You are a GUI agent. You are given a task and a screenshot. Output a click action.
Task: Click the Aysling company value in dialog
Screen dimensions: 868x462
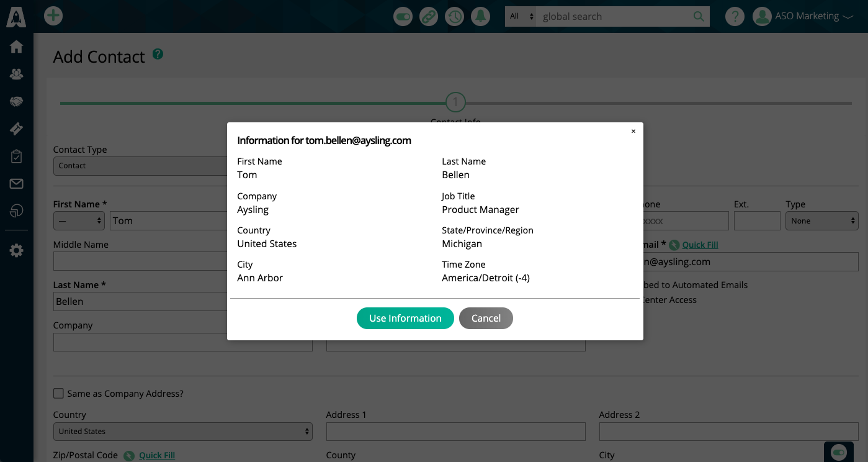click(253, 209)
